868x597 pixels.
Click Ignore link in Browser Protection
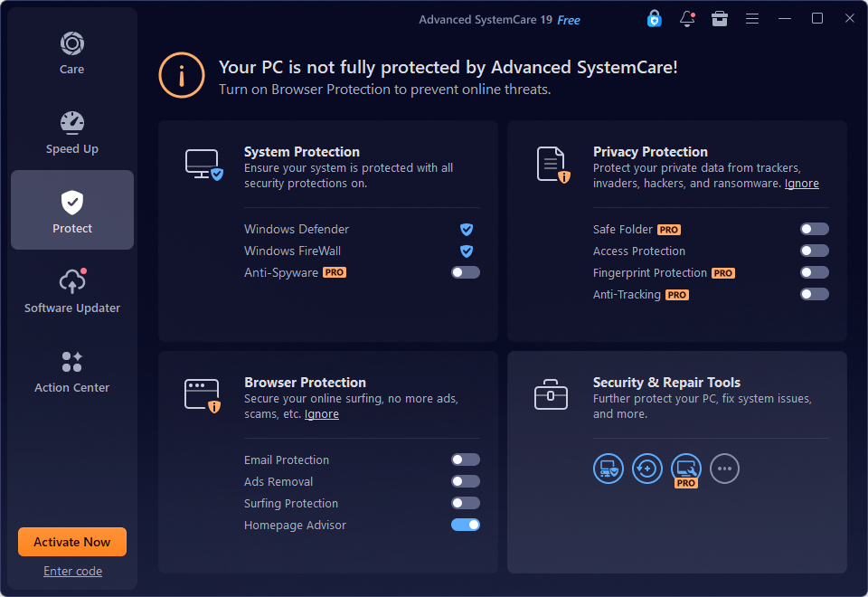pos(322,414)
